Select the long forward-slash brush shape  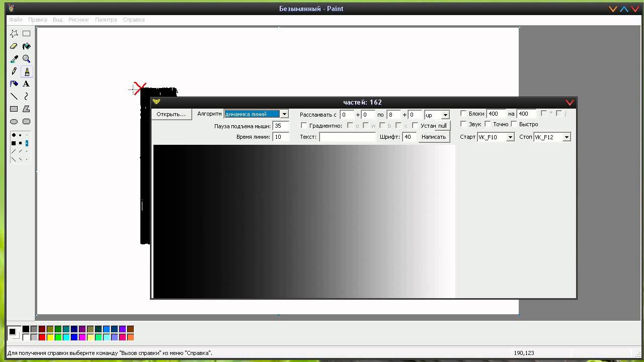pyautogui.click(x=14, y=151)
